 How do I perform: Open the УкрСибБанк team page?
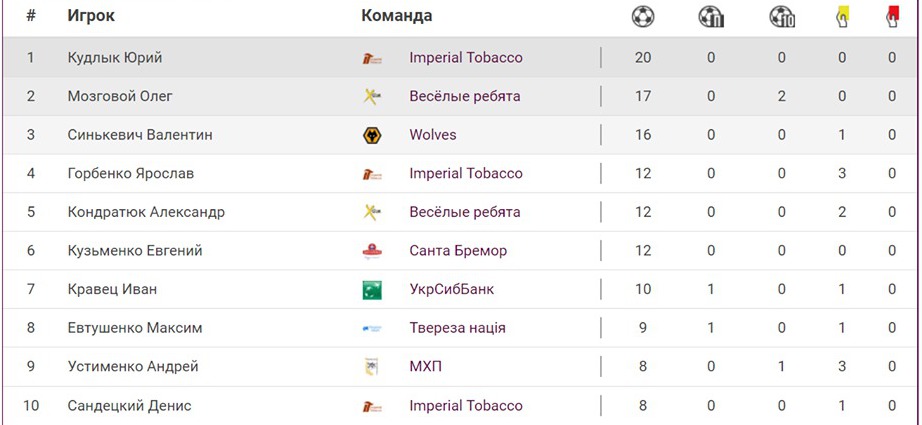[x=451, y=290]
